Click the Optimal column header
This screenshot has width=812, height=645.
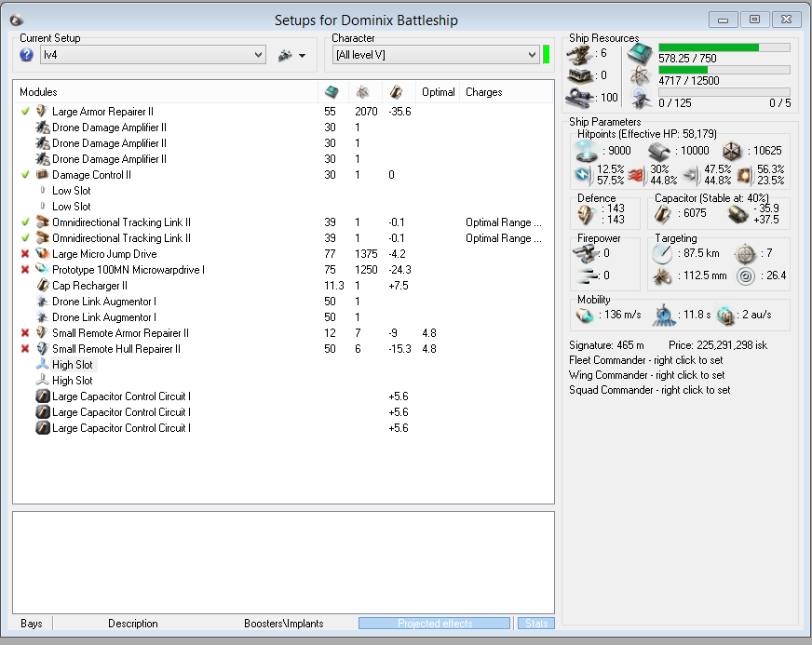point(438,92)
